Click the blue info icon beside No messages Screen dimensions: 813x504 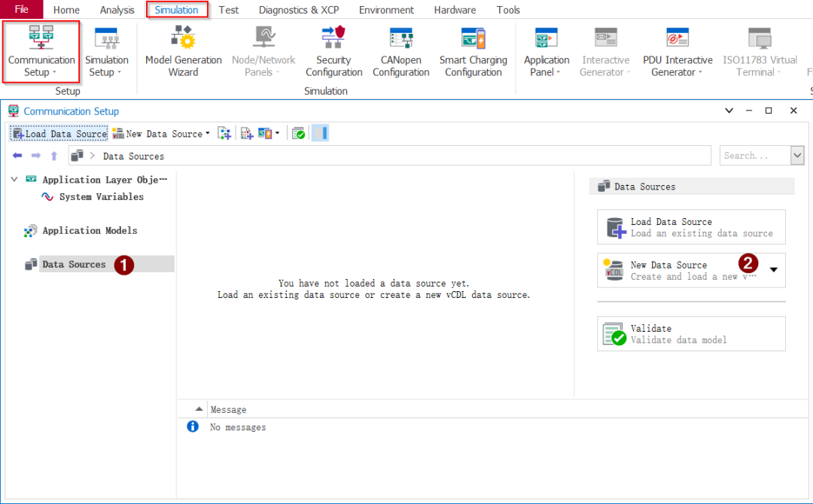193,427
